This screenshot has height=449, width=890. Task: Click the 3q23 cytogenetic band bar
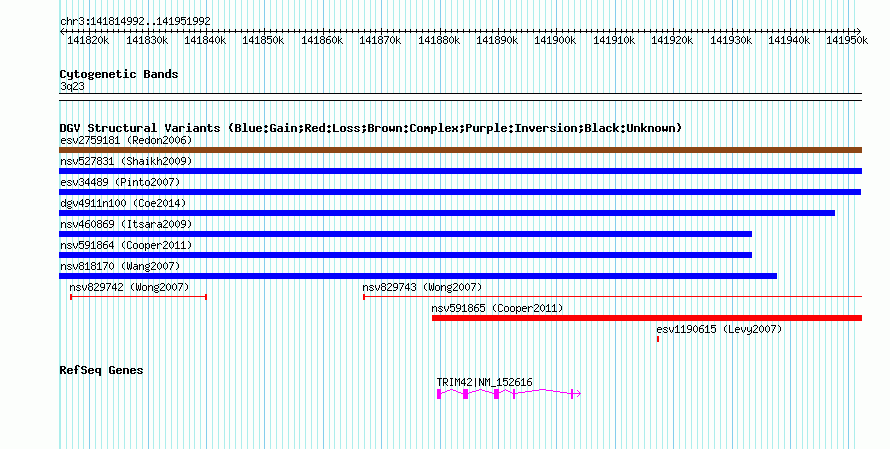click(x=460, y=97)
